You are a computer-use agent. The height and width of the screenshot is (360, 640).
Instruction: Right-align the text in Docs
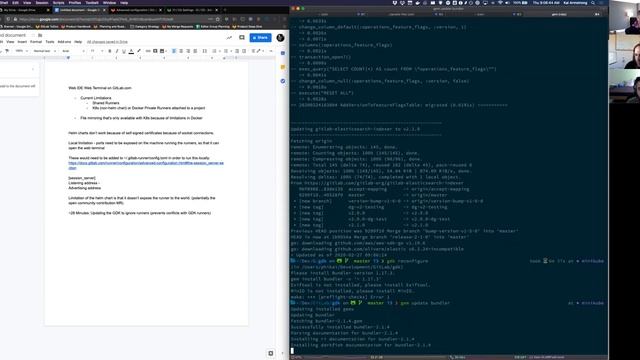[188, 51]
